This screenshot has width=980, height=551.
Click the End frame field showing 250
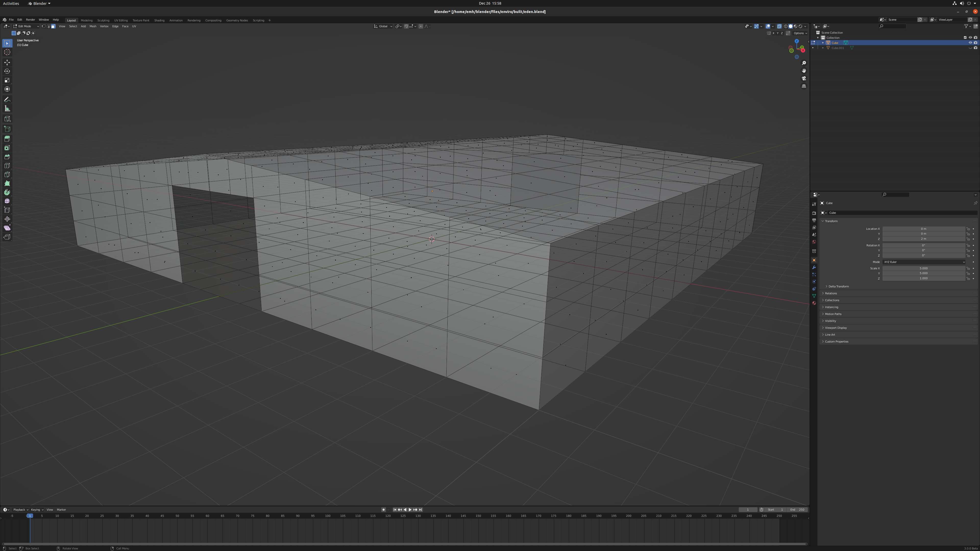797,510
